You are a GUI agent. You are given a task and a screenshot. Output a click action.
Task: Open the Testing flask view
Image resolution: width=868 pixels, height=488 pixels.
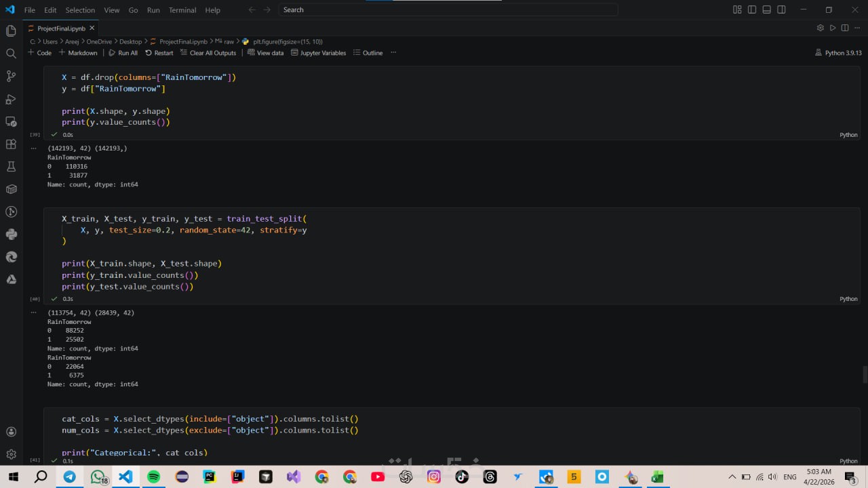coord(11,166)
